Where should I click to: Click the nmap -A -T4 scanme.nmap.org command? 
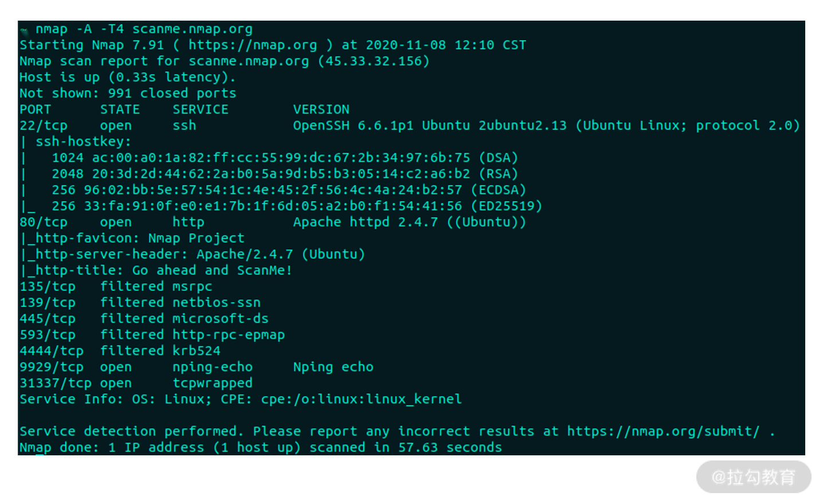point(144,29)
